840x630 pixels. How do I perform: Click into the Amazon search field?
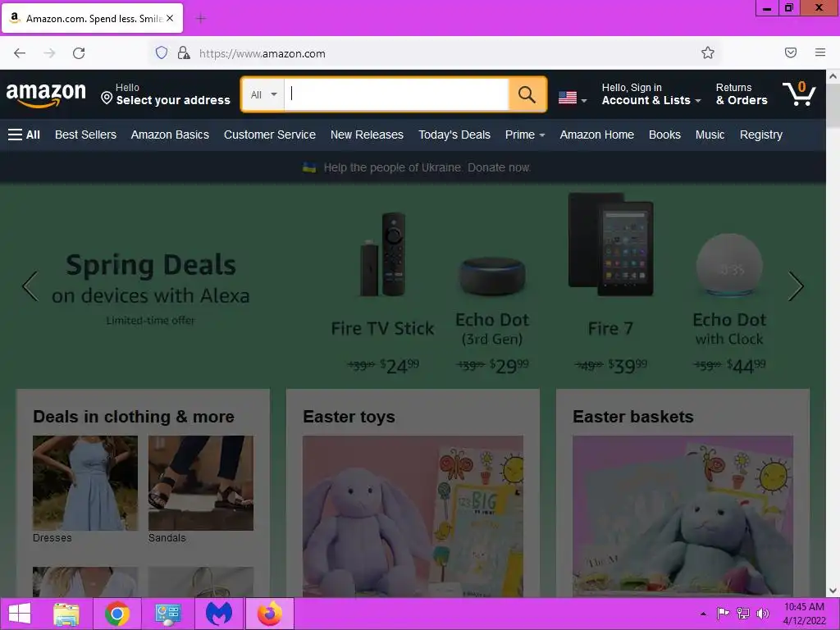click(396, 95)
